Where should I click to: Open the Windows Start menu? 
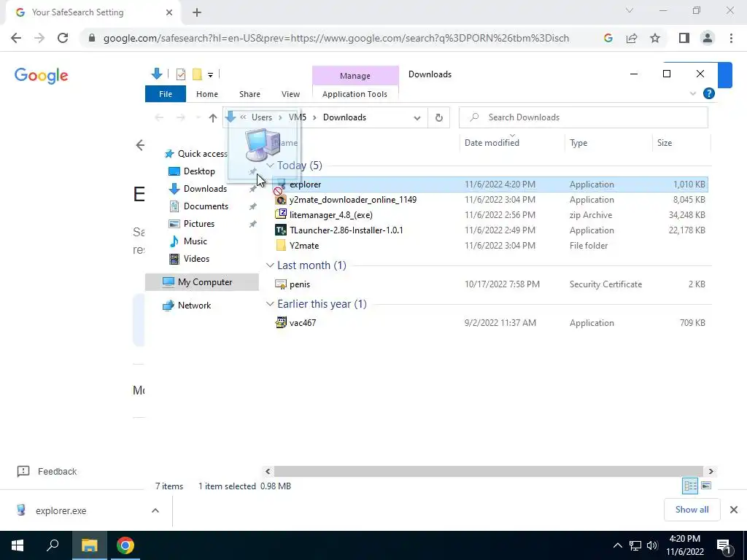click(x=18, y=545)
